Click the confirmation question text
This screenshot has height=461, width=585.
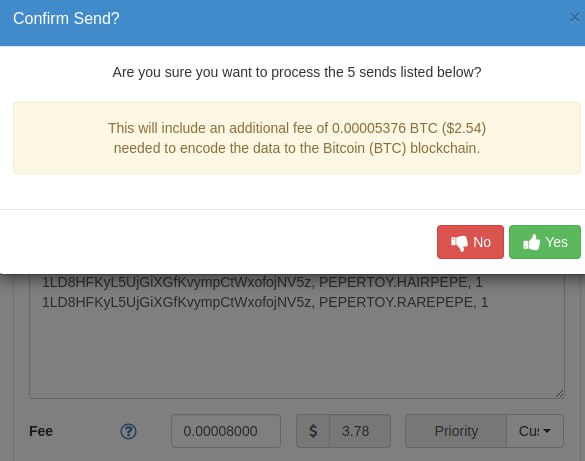[x=297, y=72]
